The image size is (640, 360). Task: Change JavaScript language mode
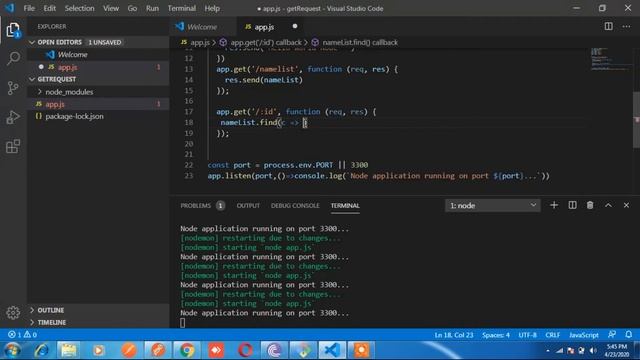(584, 335)
